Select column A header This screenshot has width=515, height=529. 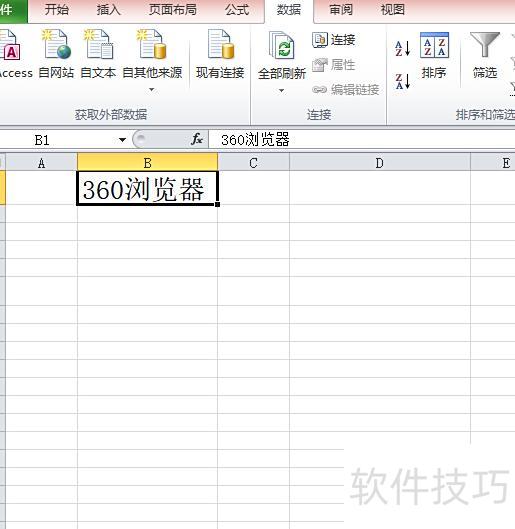point(41,163)
